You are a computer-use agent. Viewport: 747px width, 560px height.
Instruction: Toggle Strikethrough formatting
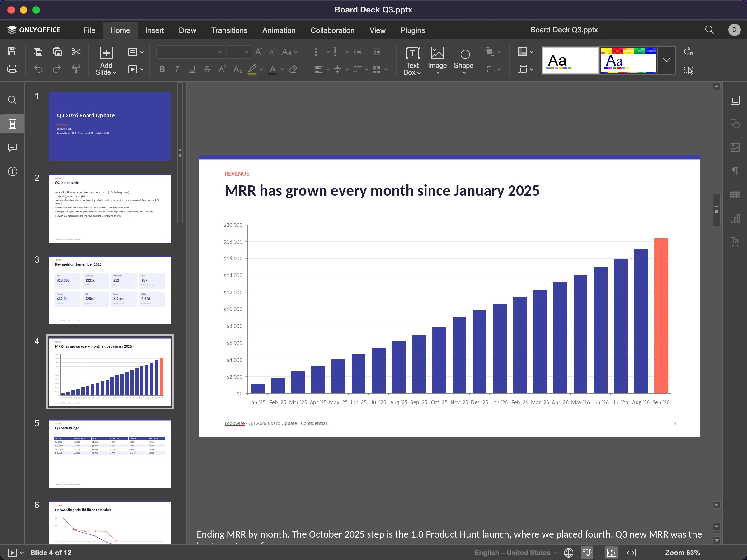pyautogui.click(x=207, y=69)
